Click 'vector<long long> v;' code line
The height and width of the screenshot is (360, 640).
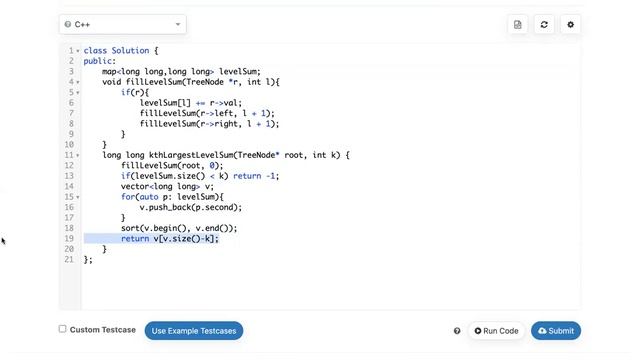click(167, 187)
